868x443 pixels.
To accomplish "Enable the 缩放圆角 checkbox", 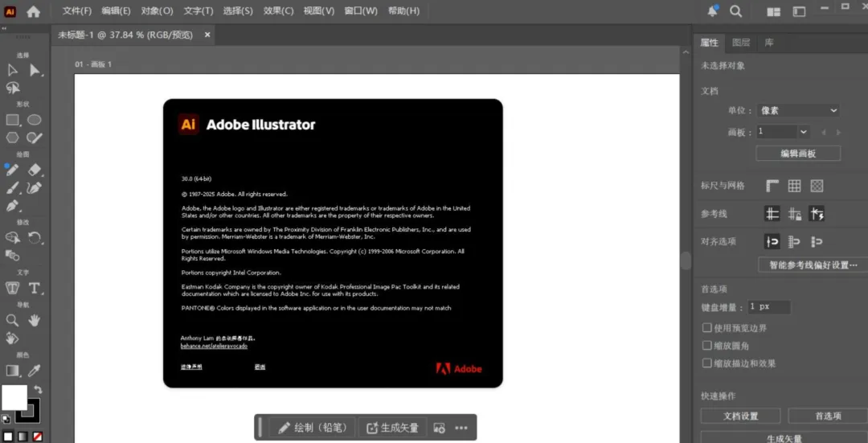I will tap(706, 346).
